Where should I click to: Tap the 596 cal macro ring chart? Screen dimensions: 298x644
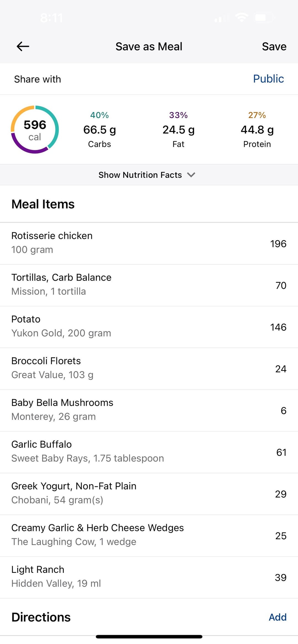click(x=35, y=130)
